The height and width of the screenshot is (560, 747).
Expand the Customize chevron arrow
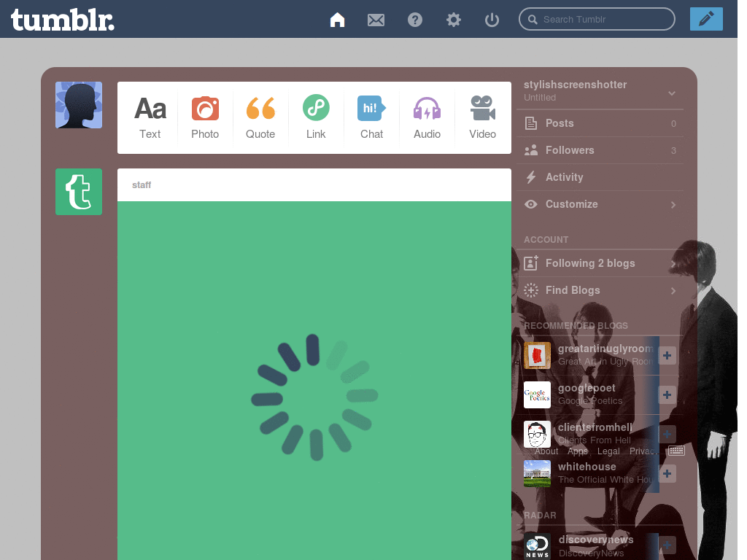tap(673, 205)
